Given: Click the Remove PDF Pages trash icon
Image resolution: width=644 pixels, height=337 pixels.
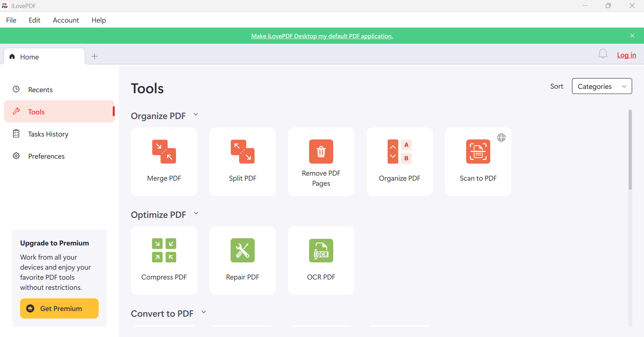Looking at the screenshot, I should pyautogui.click(x=321, y=152).
